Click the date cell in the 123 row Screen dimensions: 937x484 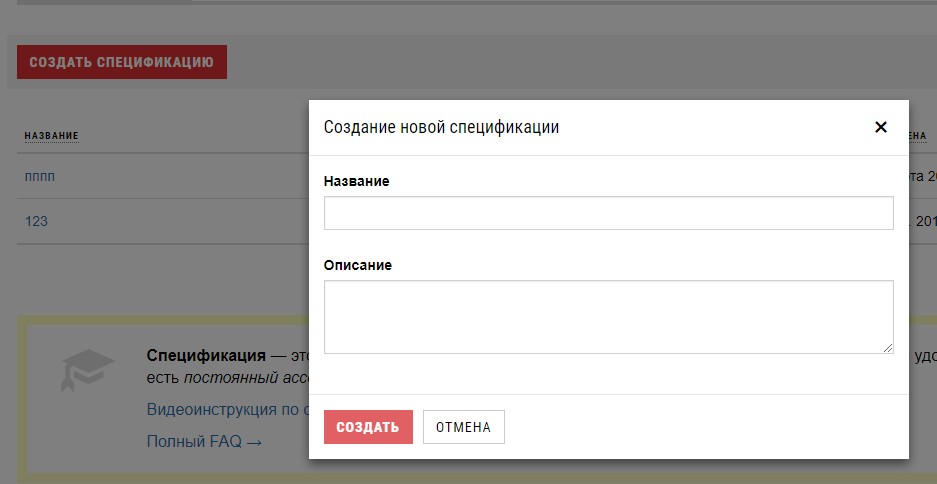(922, 221)
